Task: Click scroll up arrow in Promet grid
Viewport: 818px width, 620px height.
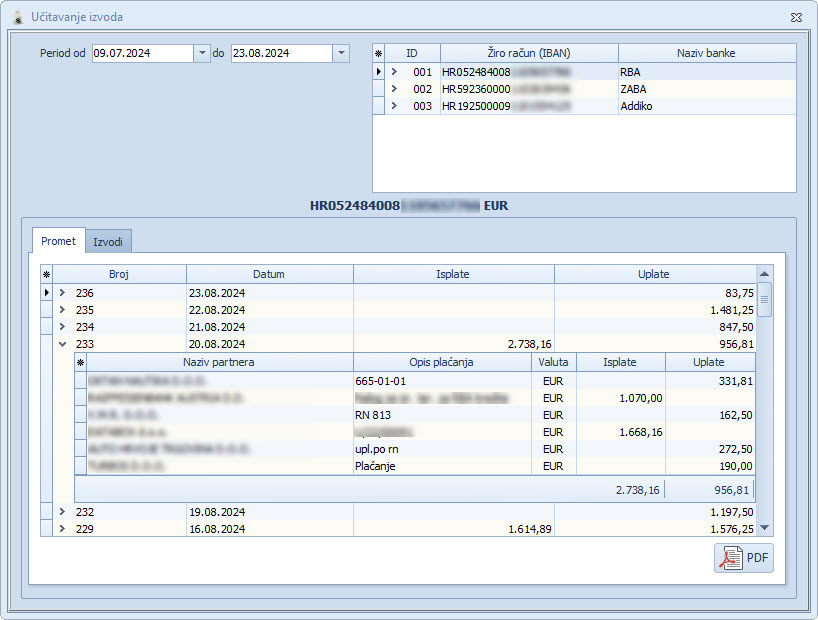Action: point(765,273)
